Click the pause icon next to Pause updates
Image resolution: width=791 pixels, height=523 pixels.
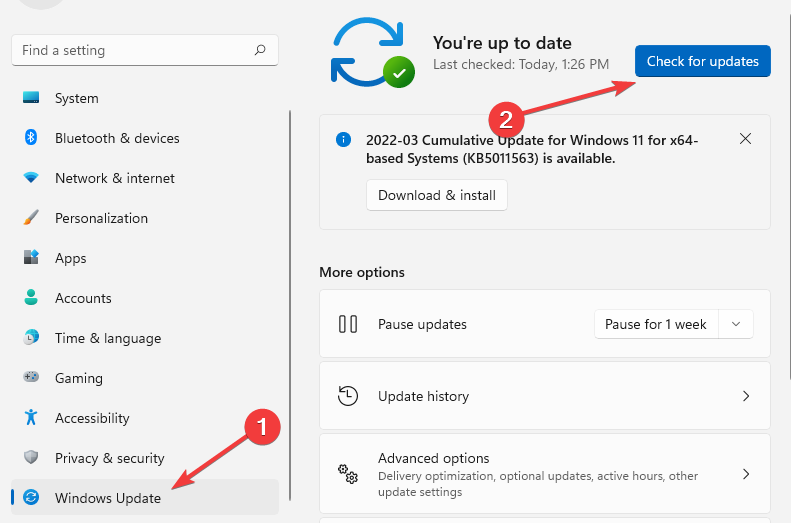tap(348, 324)
